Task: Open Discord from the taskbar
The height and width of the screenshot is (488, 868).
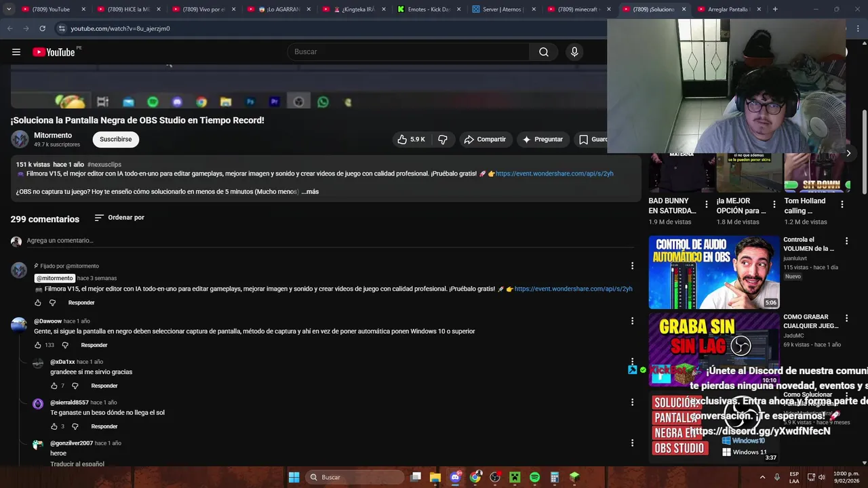Action: point(456,477)
